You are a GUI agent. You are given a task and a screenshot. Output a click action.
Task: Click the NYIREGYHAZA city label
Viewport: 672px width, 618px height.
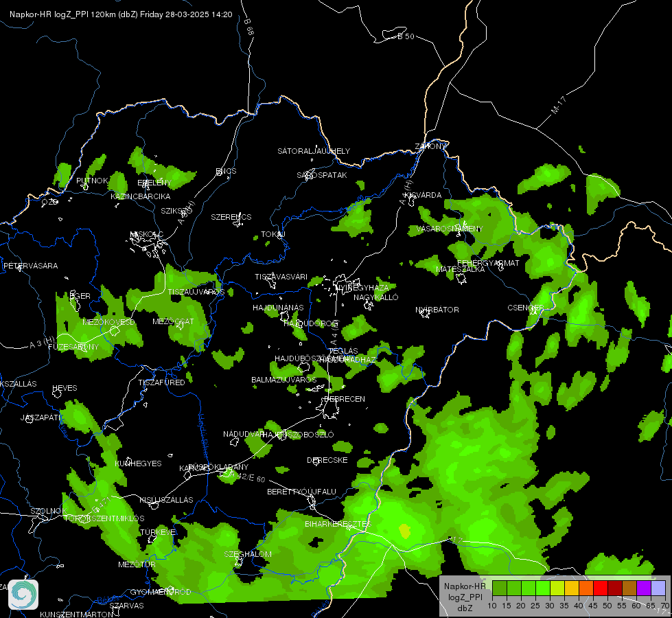pyautogui.click(x=362, y=287)
